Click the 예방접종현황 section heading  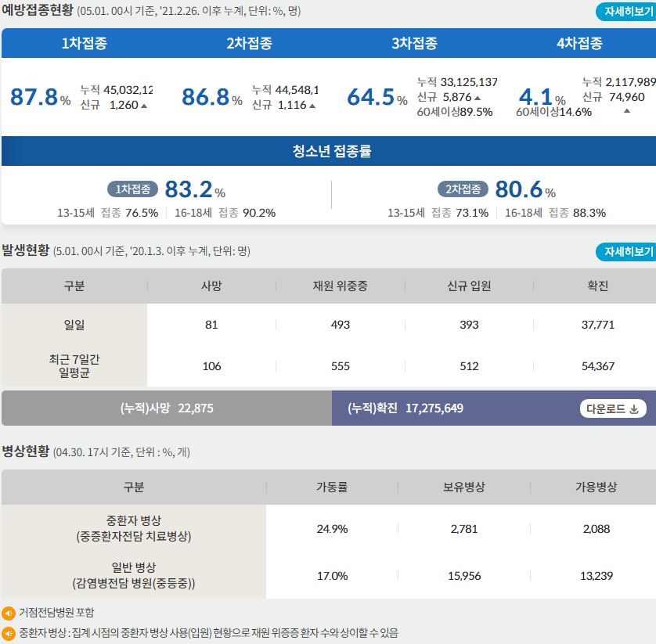pyautogui.click(x=38, y=10)
